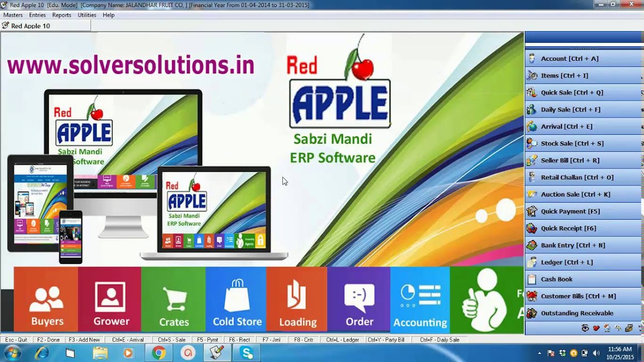Open the Cash Book shortcut
This screenshot has width=644, height=362.
pos(584,280)
